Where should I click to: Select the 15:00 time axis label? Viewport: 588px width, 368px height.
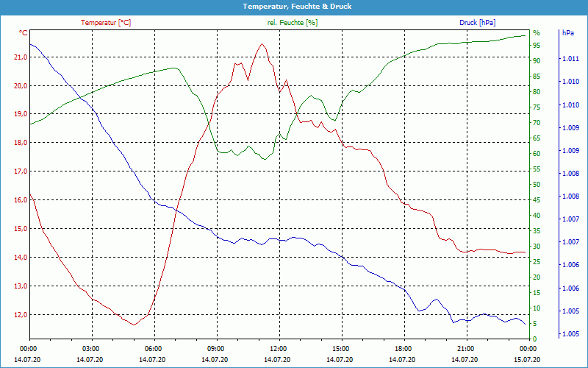[342, 348]
